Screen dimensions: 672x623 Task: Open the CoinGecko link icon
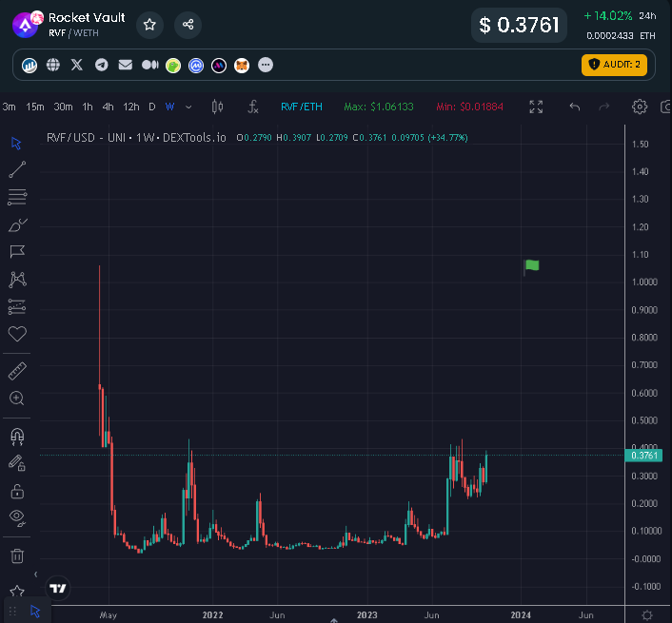tap(173, 66)
